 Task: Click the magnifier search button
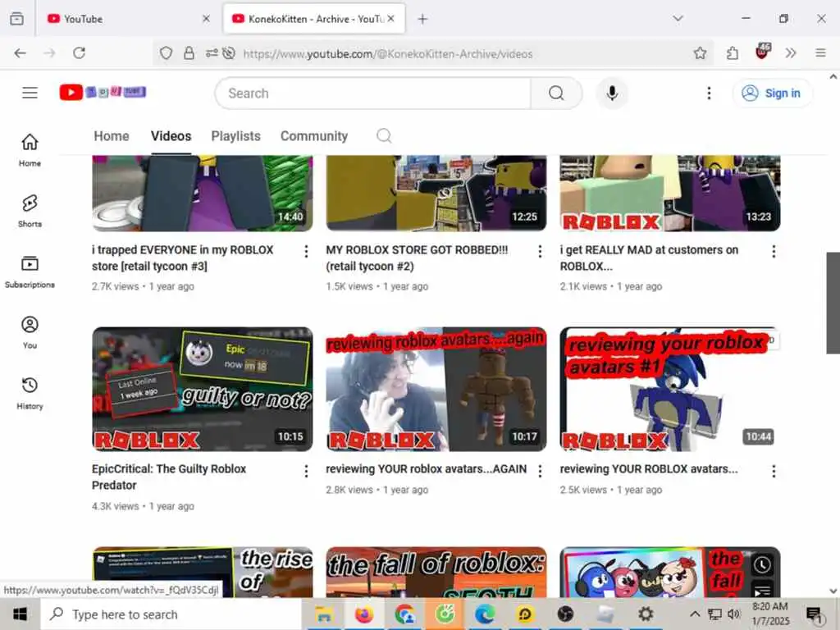[556, 94]
